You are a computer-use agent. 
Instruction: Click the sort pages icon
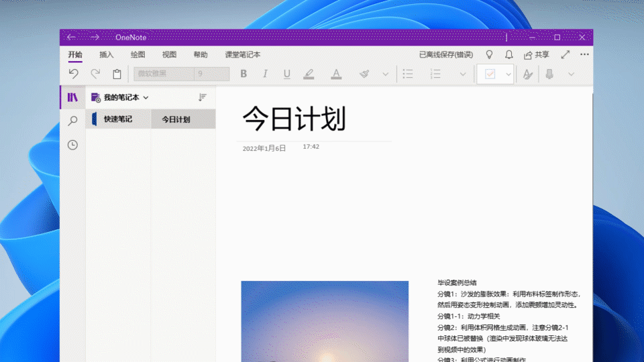[203, 97]
